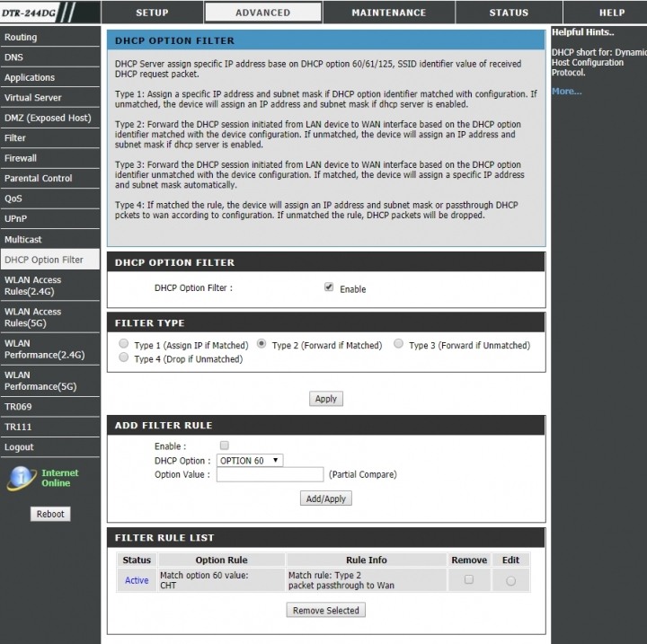Open the HELP tab
Screen dimensions: 647x644
click(x=605, y=13)
